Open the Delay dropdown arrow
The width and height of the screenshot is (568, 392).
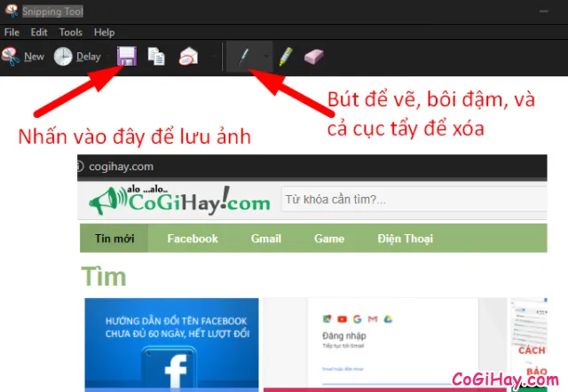pos(108,57)
